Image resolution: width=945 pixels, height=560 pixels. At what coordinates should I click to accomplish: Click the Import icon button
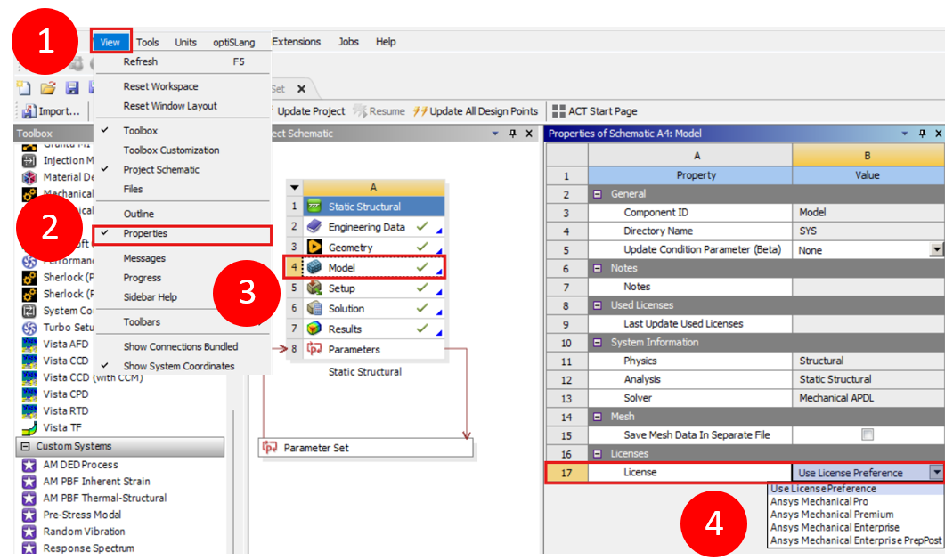[x=29, y=111]
